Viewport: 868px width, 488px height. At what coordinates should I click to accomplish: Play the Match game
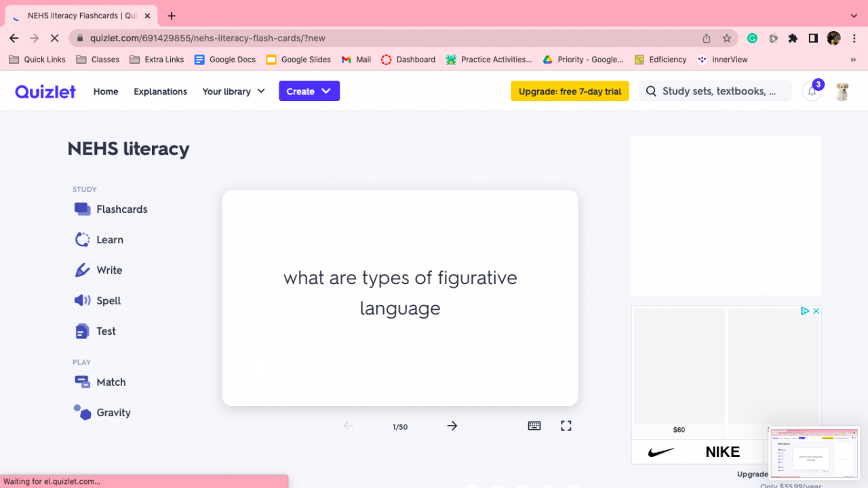100,382
